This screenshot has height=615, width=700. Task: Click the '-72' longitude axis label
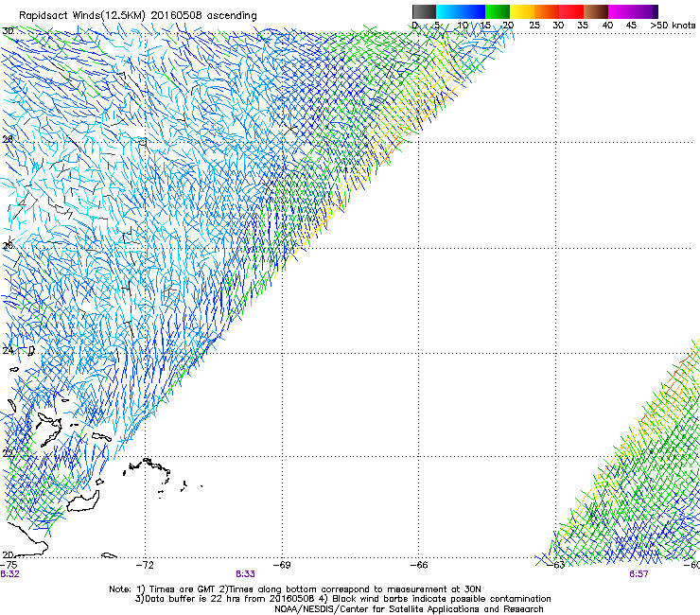(x=145, y=565)
